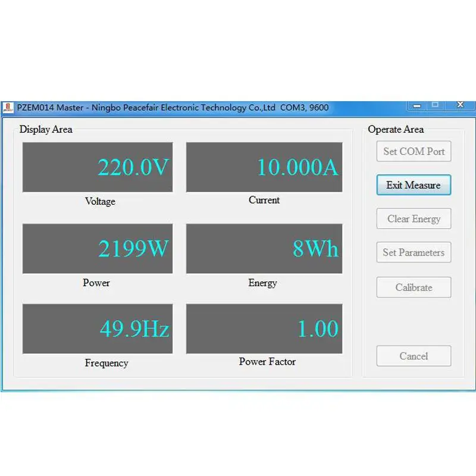The width and height of the screenshot is (476, 476).
Task: Click the Power Factor label
Action: coord(267,362)
